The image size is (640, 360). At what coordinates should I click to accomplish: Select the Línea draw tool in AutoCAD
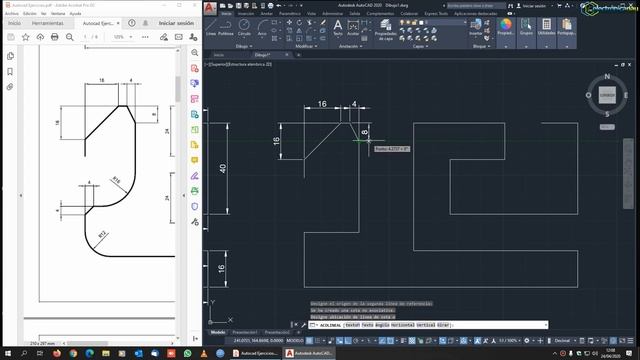(x=211, y=28)
